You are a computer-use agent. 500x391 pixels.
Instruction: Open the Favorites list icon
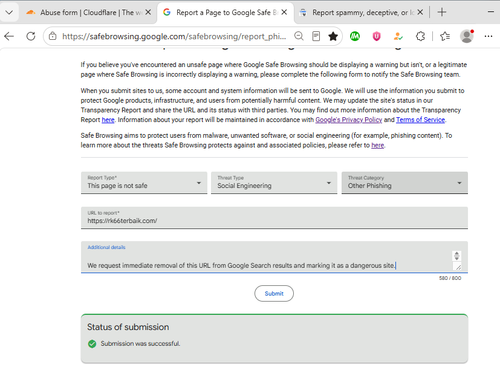click(x=445, y=36)
